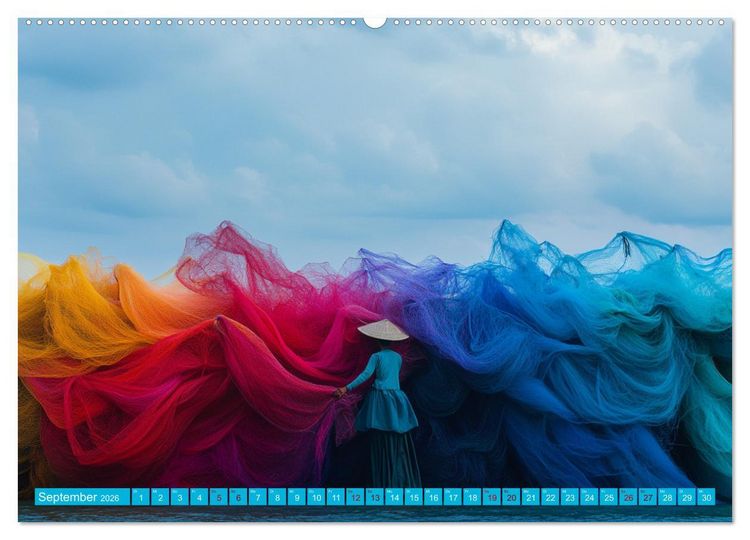Viewport: 750px width, 540px height.
Task: Click day 16 on the date row
Action: [432, 497]
